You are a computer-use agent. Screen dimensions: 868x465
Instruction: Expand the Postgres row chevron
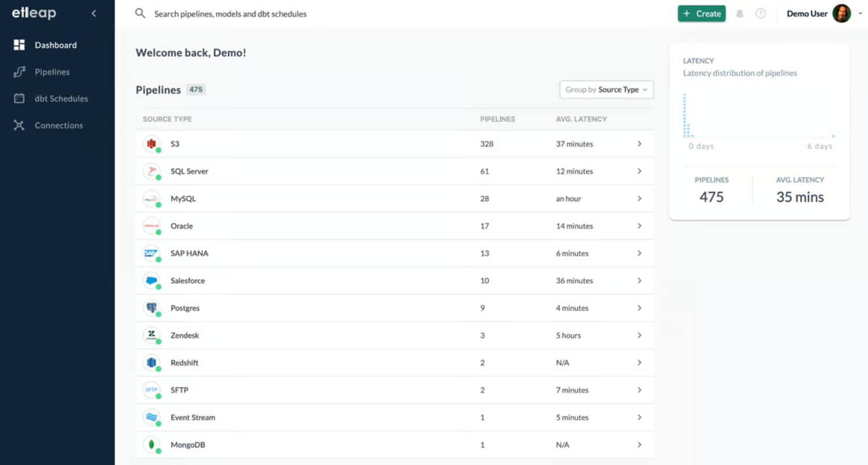pos(640,307)
